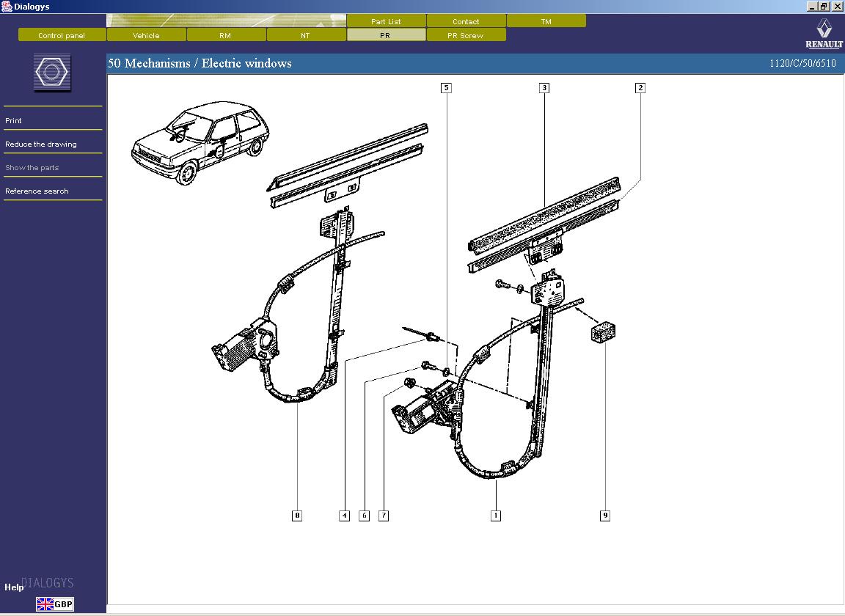Screen dimensions: 845x616
Task: Open the RM tab
Action: (x=226, y=35)
